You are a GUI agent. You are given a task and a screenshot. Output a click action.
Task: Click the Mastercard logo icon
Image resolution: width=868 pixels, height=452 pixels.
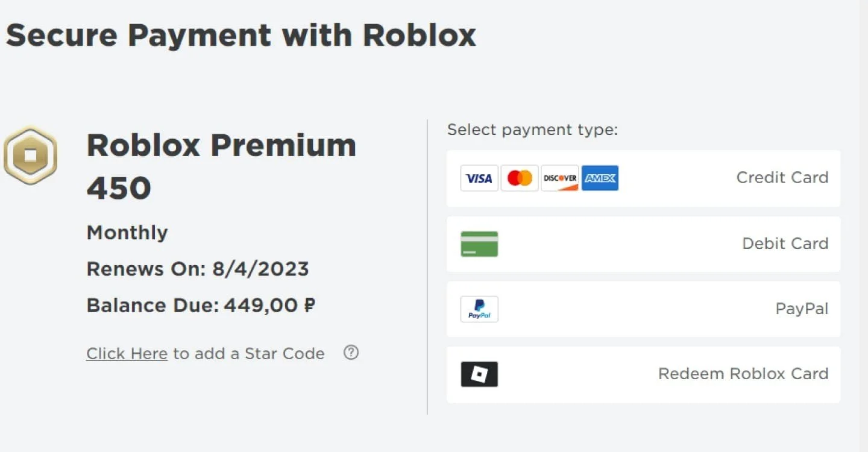click(520, 178)
